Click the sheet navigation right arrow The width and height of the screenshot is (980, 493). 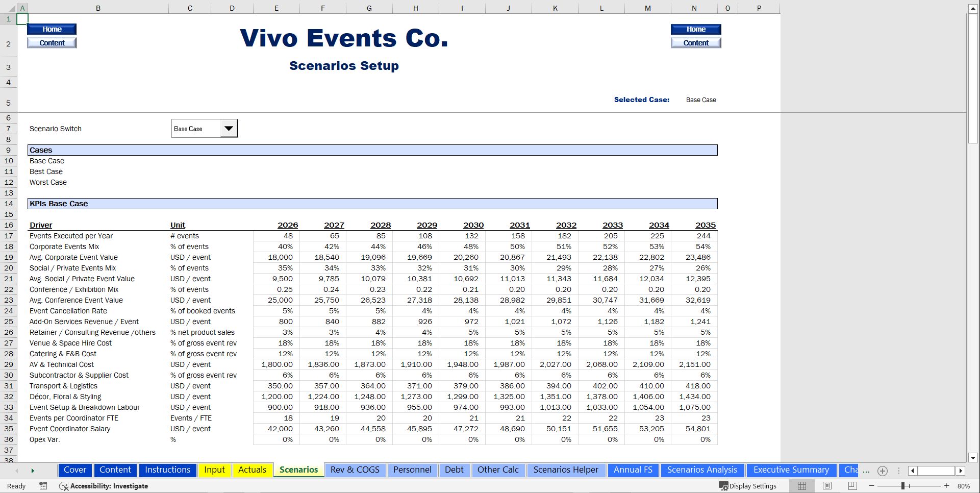[x=33, y=471]
